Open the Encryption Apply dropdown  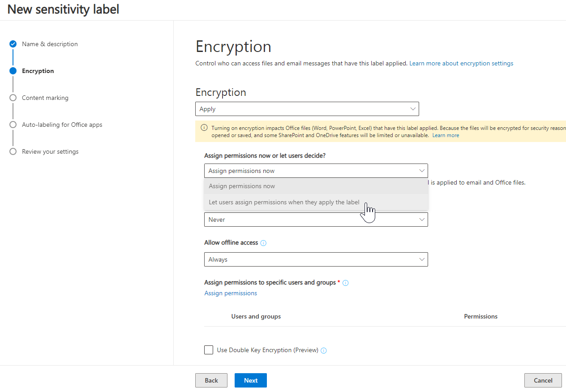tap(307, 109)
